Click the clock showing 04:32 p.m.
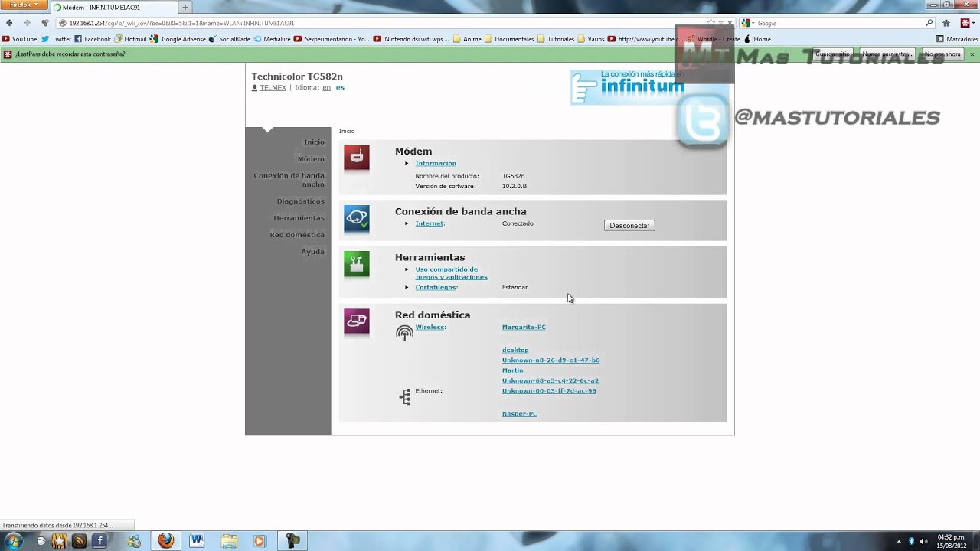The width and height of the screenshot is (980, 551). pos(950,537)
